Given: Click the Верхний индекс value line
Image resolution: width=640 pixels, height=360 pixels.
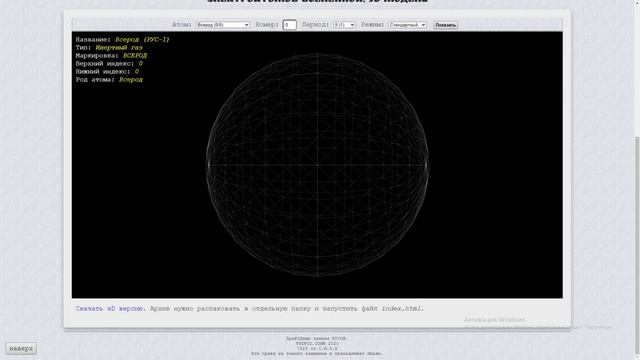Looking at the screenshot, I should [x=109, y=64].
